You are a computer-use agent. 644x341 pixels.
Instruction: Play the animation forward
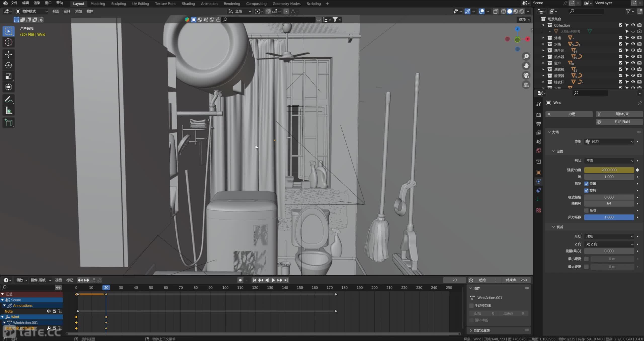pyautogui.click(x=273, y=280)
